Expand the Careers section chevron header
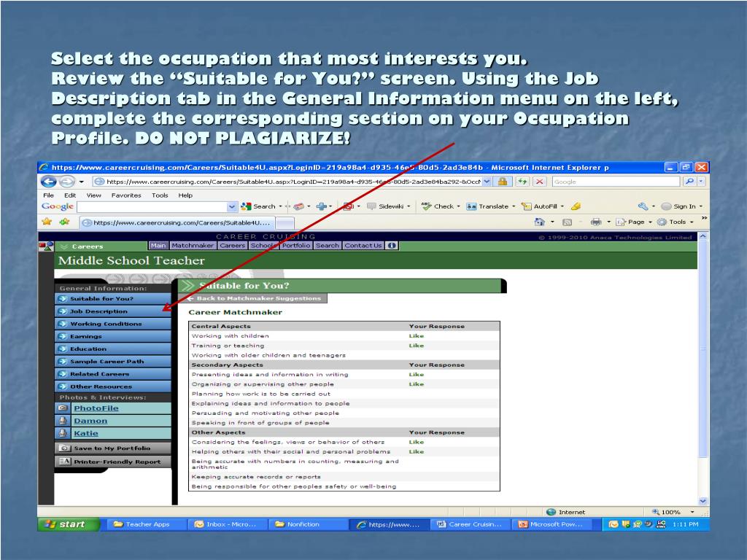747x560 pixels. [65, 246]
